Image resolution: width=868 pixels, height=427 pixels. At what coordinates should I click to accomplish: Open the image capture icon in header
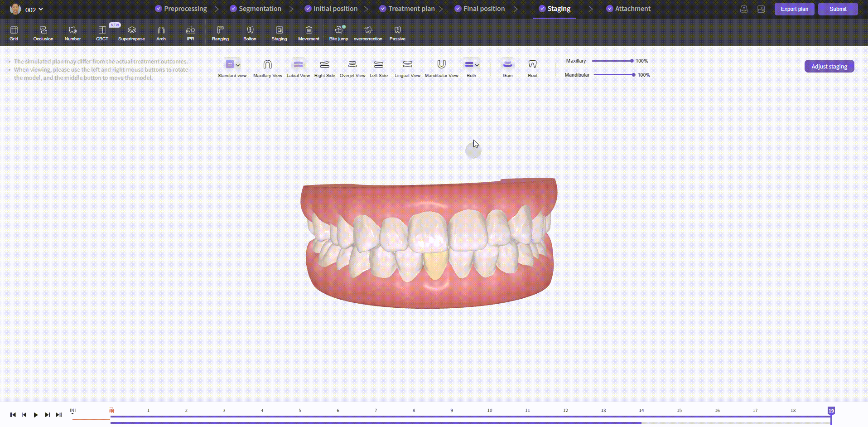click(x=761, y=9)
